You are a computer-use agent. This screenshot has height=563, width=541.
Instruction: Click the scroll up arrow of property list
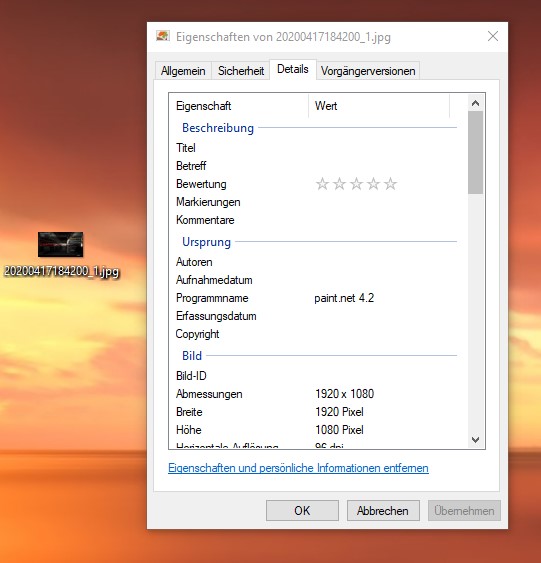476,103
